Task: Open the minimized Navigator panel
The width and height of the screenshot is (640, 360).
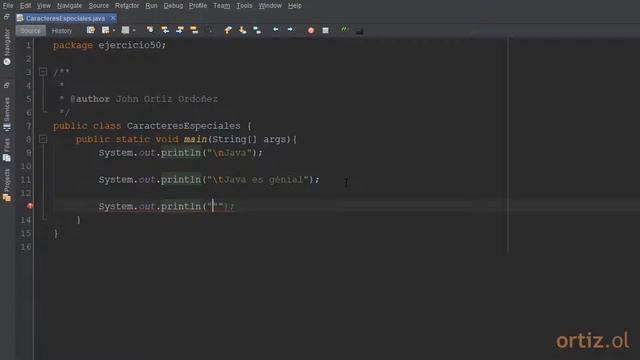Action: pos(7,47)
